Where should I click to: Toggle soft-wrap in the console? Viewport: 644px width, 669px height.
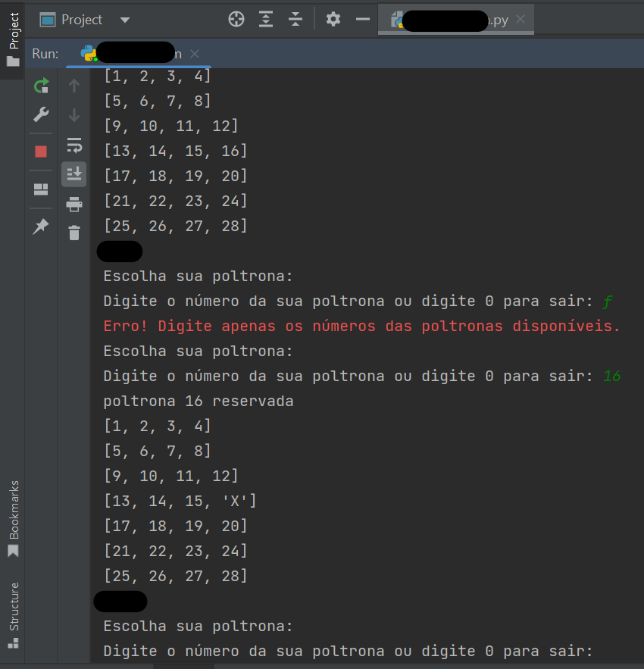click(x=73, y=144)
